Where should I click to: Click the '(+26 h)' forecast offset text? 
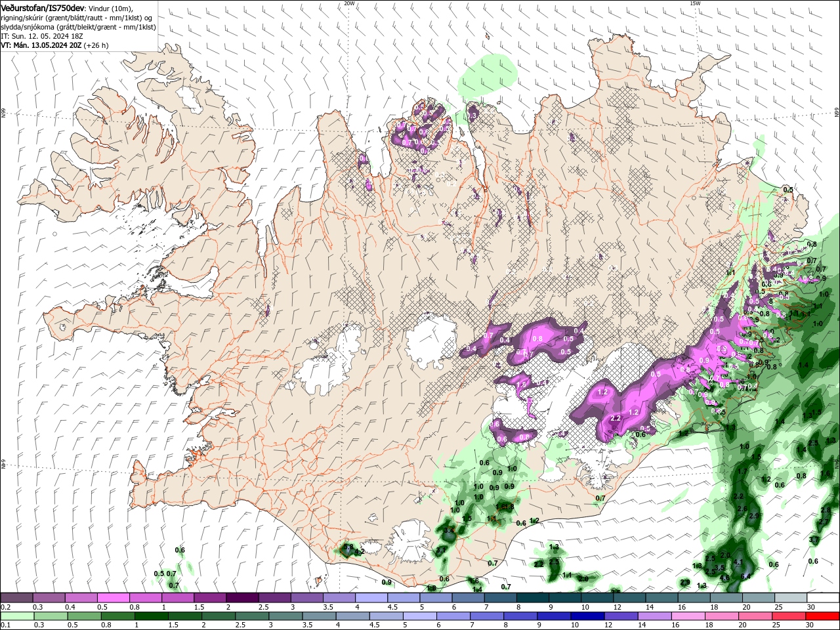click(x=96, y=45)
